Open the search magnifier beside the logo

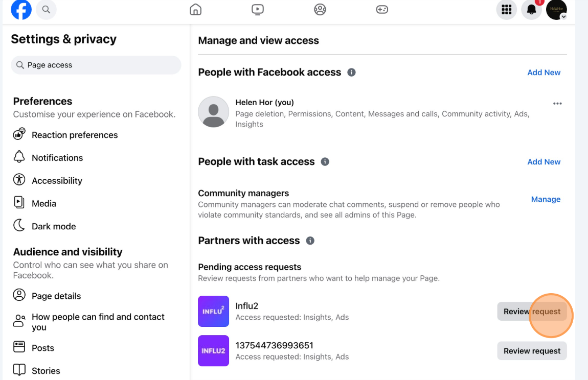coord(46,10)
